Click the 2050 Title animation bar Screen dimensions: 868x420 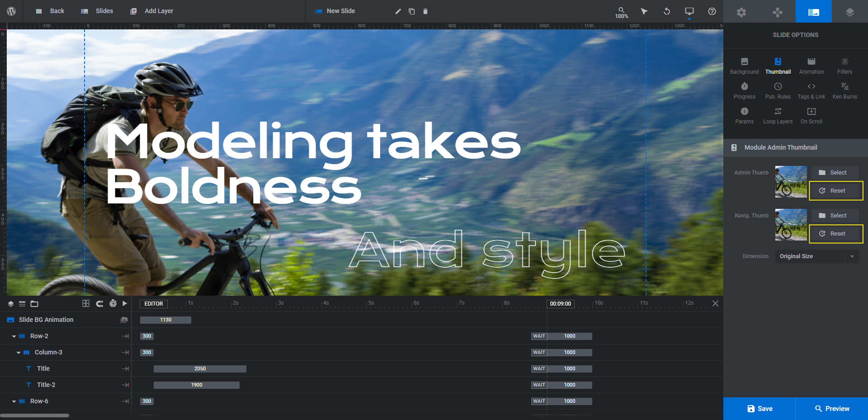pyautogui.click(x=200, y=369)
